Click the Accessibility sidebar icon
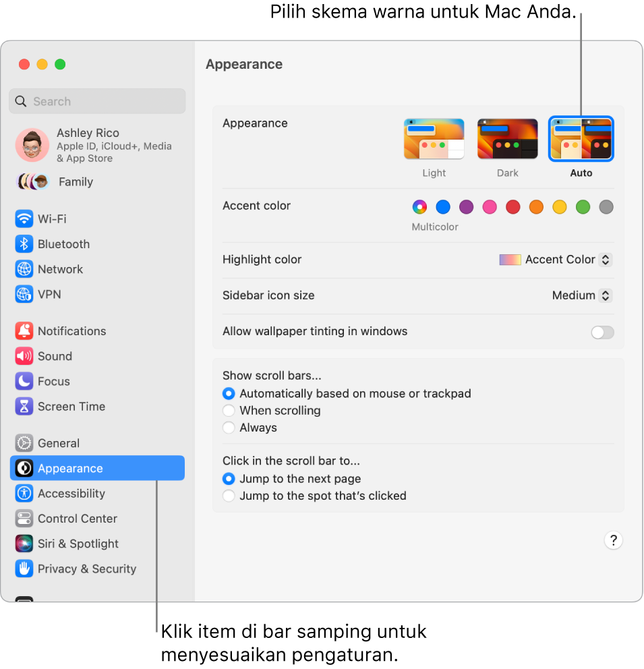This screenshot has height=669, width=644. (24, 494)
